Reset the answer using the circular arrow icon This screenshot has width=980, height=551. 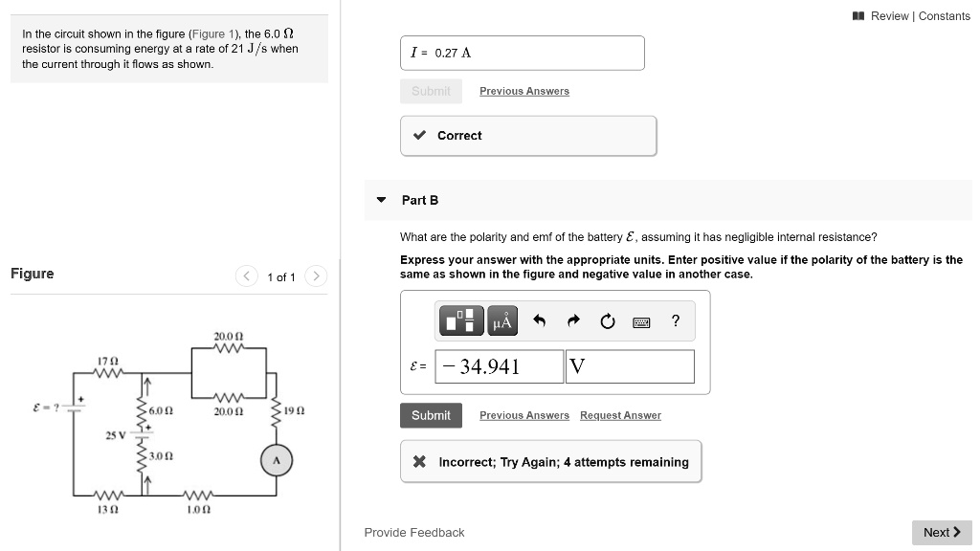(x=607, y=320)
